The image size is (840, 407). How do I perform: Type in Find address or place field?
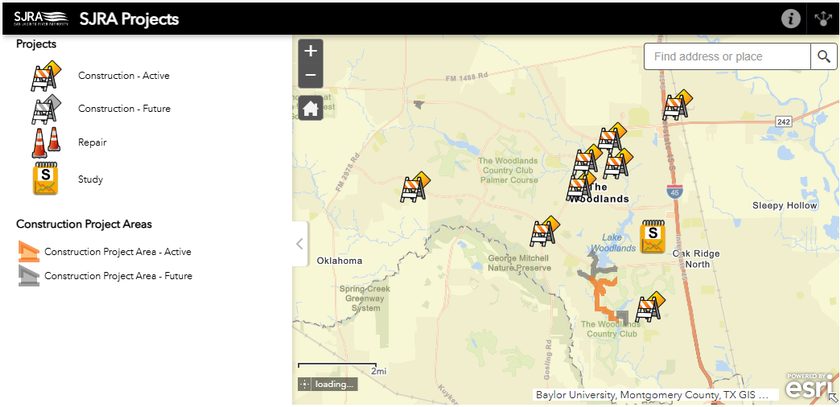coord(725,57)
